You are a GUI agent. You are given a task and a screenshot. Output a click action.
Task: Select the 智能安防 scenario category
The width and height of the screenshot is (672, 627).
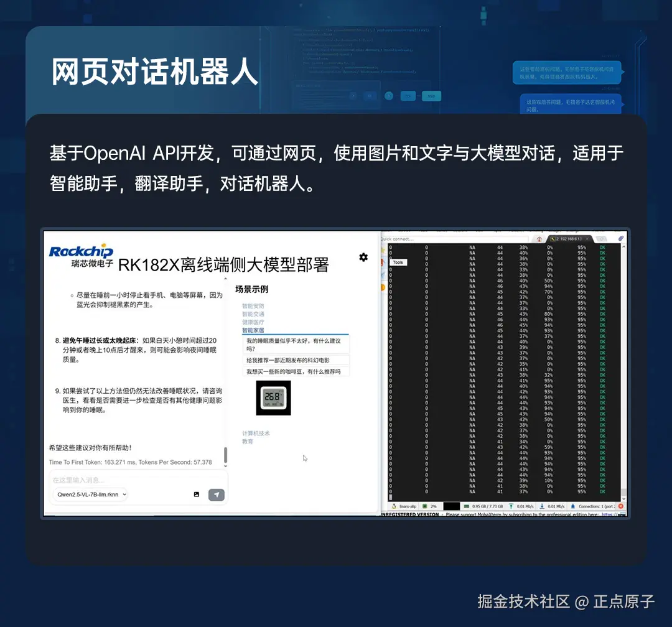pyautogui.click(x=253, y=306)
